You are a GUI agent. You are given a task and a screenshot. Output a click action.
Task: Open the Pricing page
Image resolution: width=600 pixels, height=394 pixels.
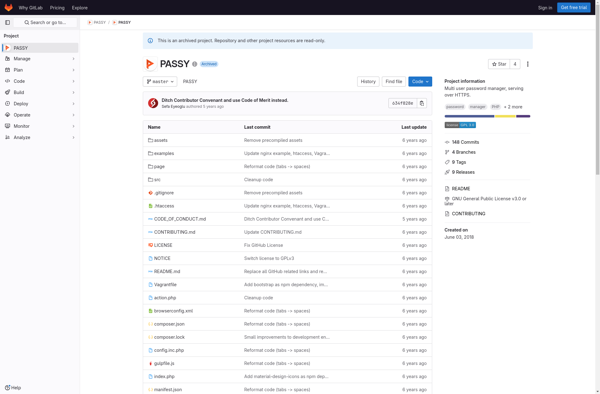tap(57, 8)
